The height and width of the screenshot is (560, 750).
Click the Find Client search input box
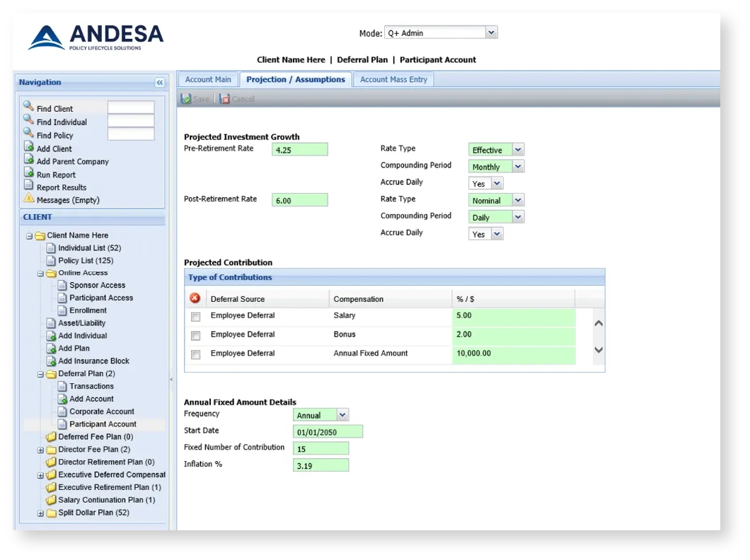[x=131, y=107]
